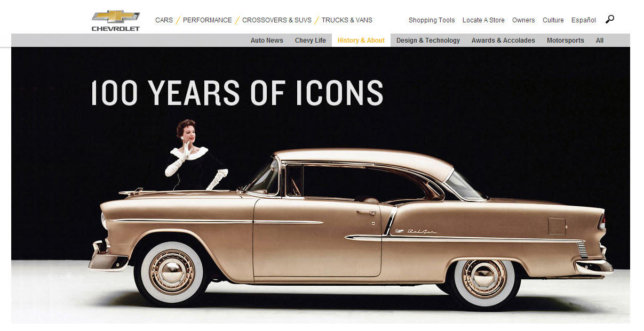Expand the Culture dropdown
Image resolution: width=644 pixels, height=331 pixels.
(553, 20)
